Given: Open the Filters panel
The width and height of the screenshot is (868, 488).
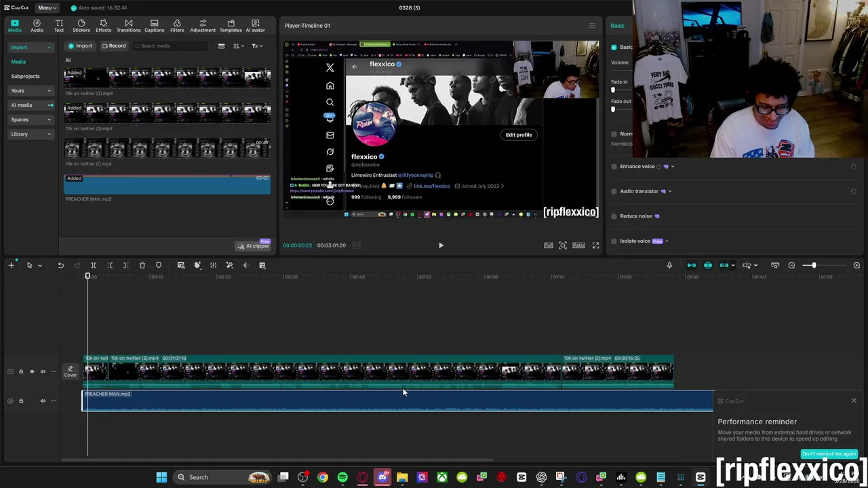Looking at the screenshot, I should pyautogui.click(x=177, y=26).
